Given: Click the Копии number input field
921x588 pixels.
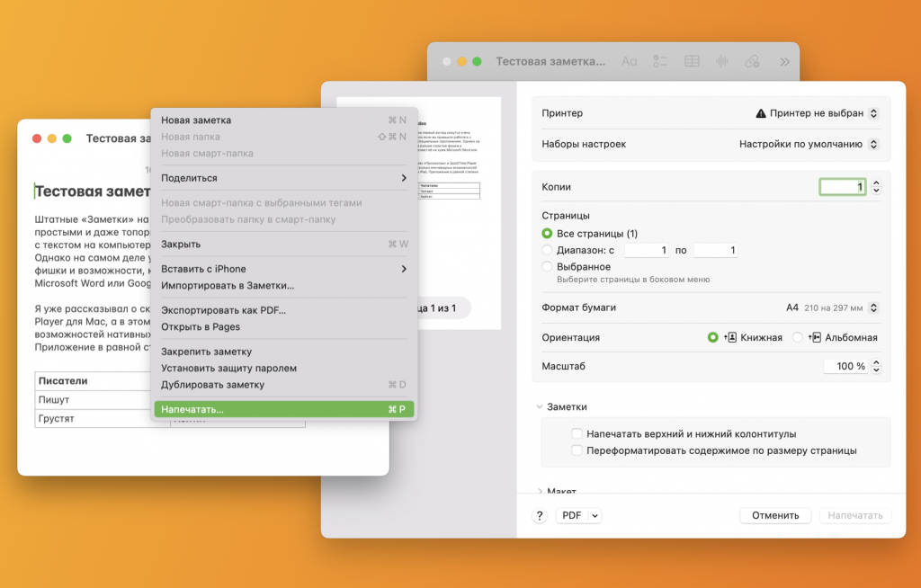Looking at the screenshot, I should (842, 187).
